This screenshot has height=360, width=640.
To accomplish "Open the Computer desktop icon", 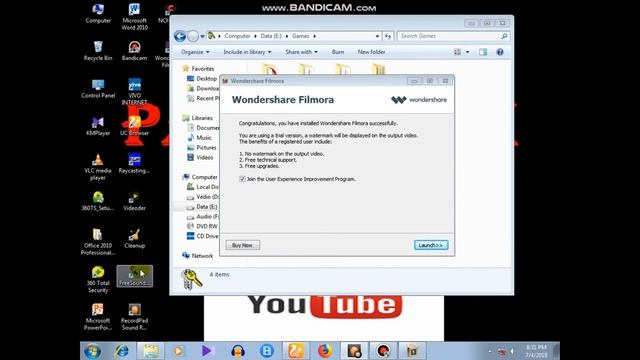I will pyautogui.click(x=98, y=13).
